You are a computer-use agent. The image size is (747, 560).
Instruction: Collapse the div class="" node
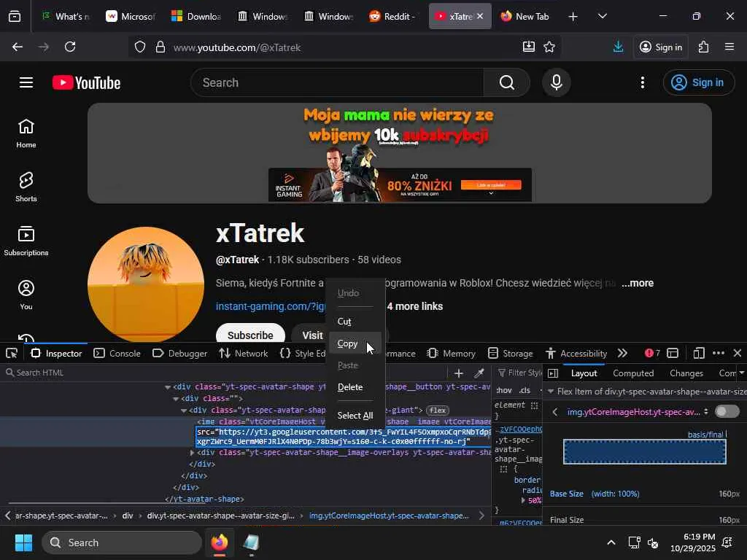tap(176, 399)
